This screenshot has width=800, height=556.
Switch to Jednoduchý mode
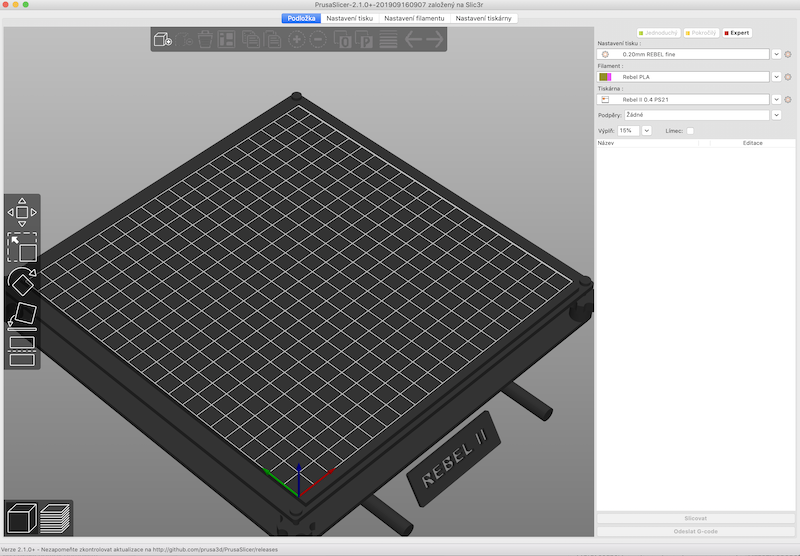[x=658, y=33]
